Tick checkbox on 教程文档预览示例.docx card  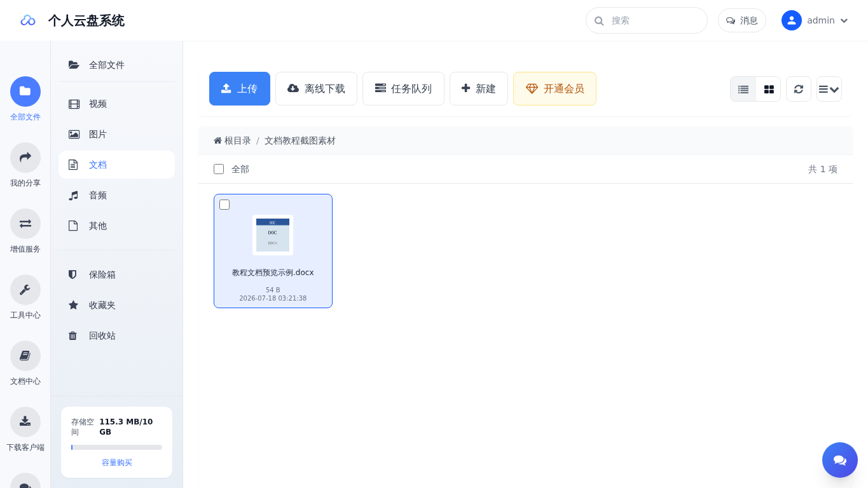coord(224,205)
